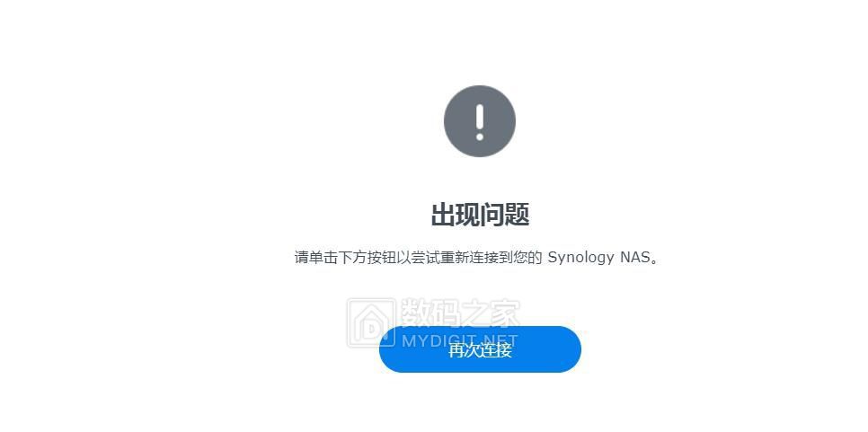Viewport: 868px width, 432px height.
Task: Click the house logo in the watermark
Action: point(371,323)
